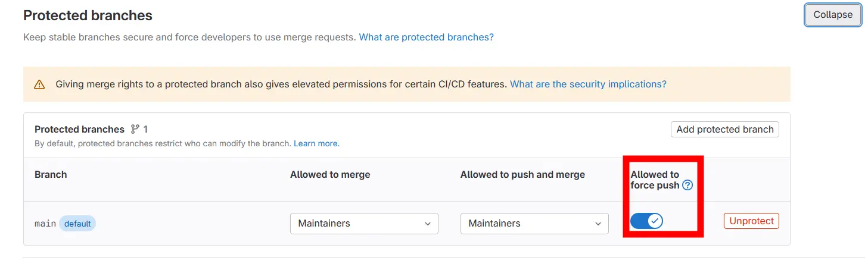Screen dimensions: 868x267
Task: Click the main branch name
Action: point(45,224)
